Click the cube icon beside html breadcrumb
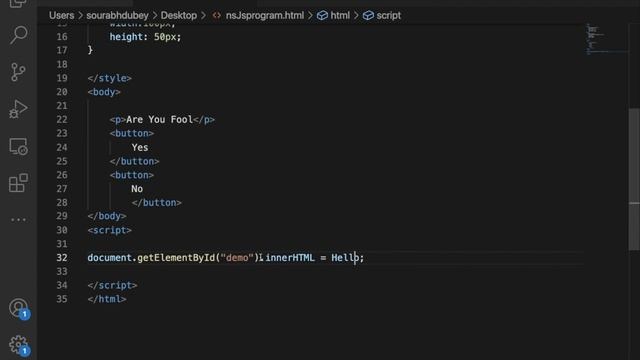This screenshot has width=640, height=360. (322, 16)
